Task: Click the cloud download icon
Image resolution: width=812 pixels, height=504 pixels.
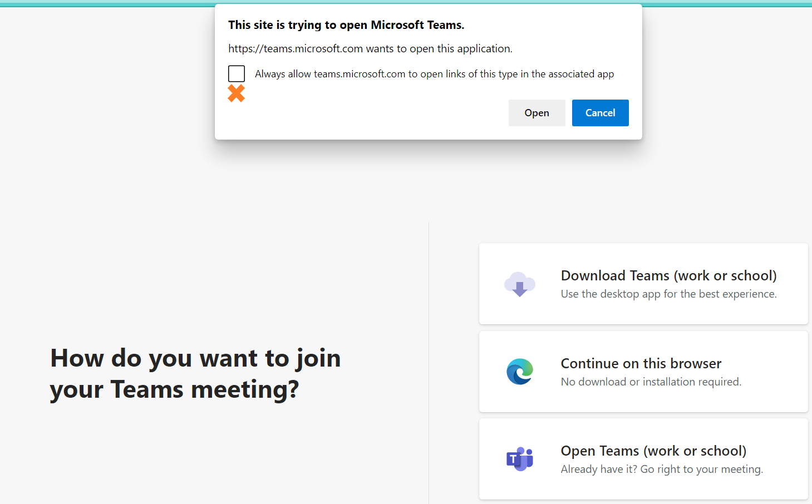Action: 519,284
